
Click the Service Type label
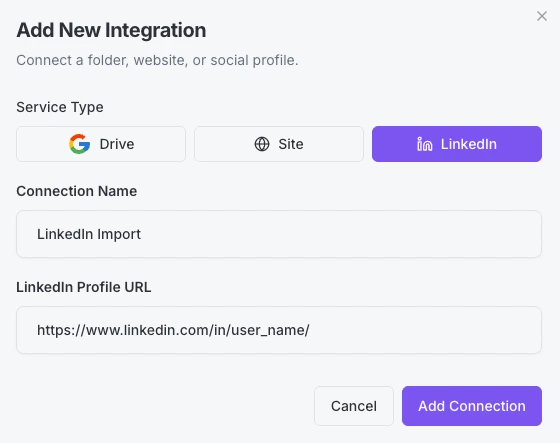[x=60, y=107]
